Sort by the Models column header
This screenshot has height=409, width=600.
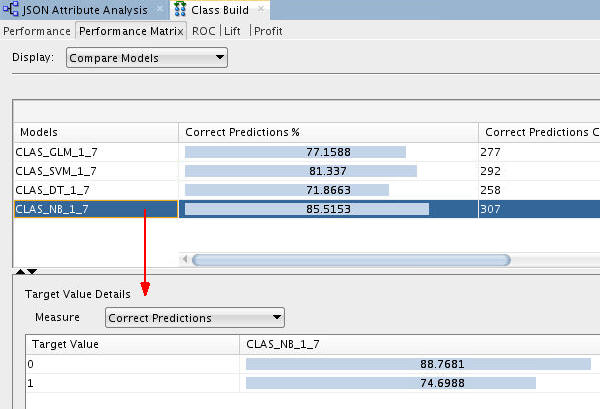tap(95, 132)
